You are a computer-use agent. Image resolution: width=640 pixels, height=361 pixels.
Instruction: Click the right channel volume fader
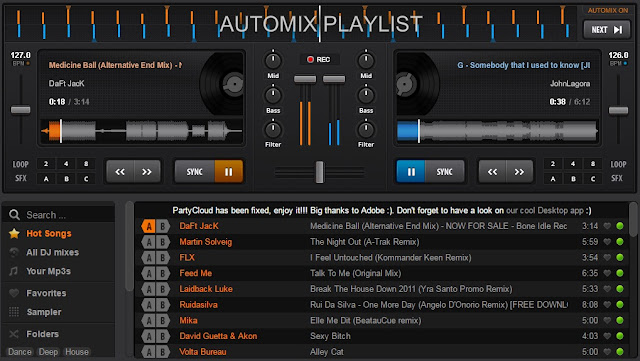[334, 79]
